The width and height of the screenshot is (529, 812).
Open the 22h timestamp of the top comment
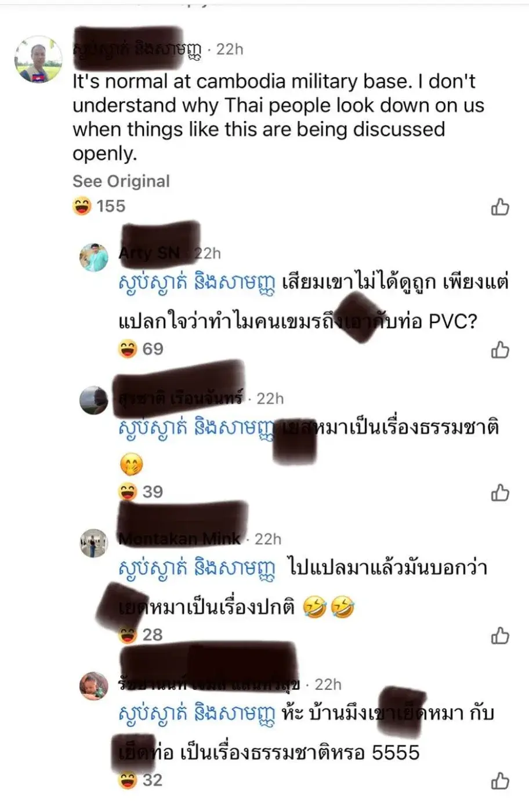230,49
